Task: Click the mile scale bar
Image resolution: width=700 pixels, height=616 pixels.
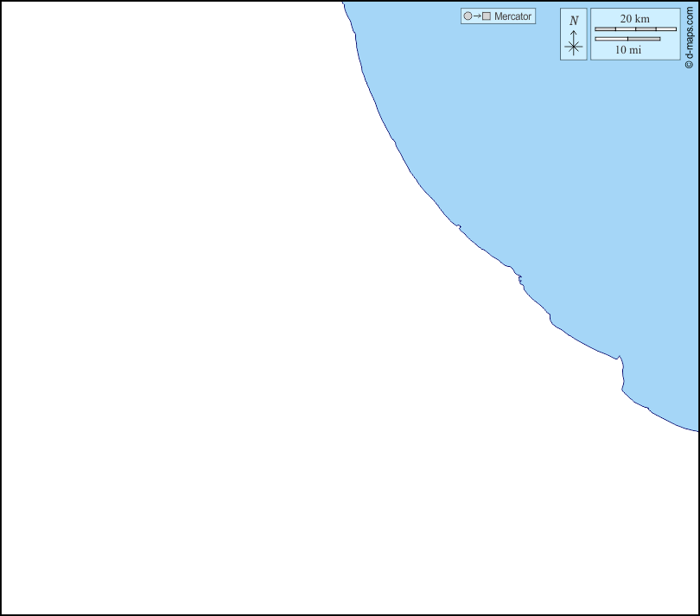Action: pos(627,39)
